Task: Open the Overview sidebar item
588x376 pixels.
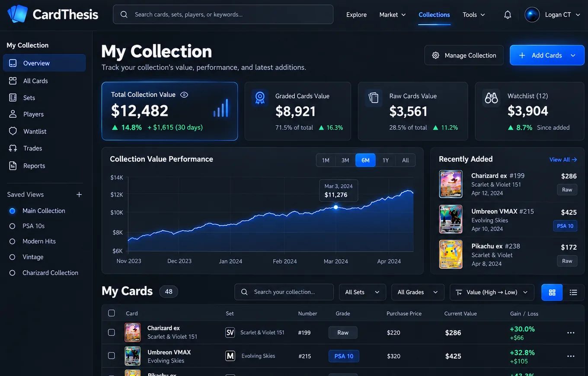Action: tap(44, 63)
